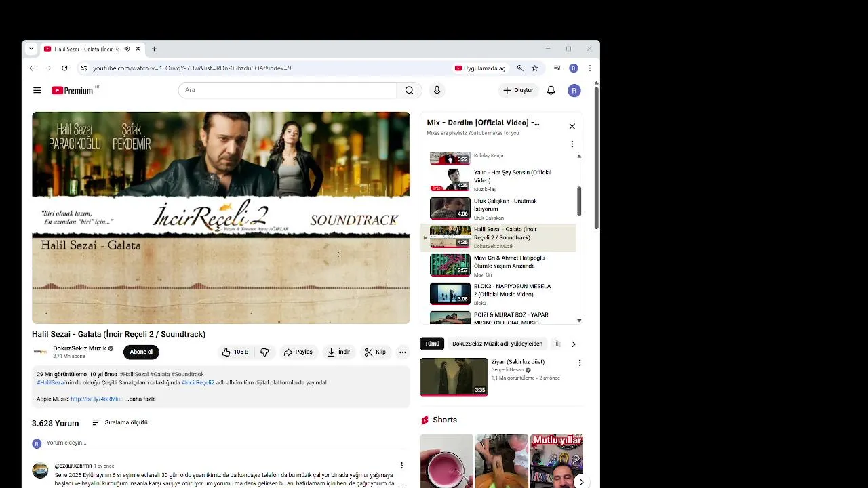Subscribe with Abone ol
868x488 pixels.
point(141,352)
